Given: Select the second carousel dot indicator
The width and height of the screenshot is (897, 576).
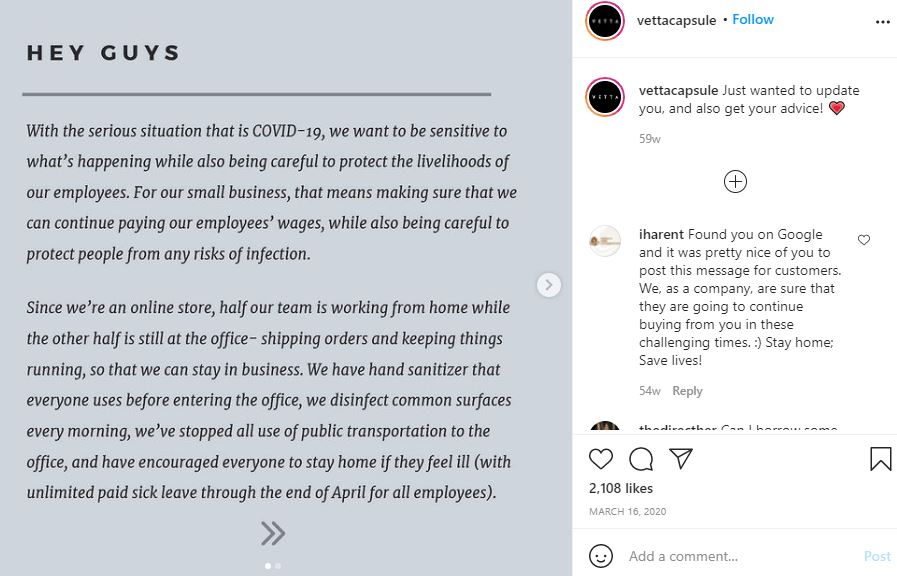Looking at the screenshot, I should (x=278, y=566).
